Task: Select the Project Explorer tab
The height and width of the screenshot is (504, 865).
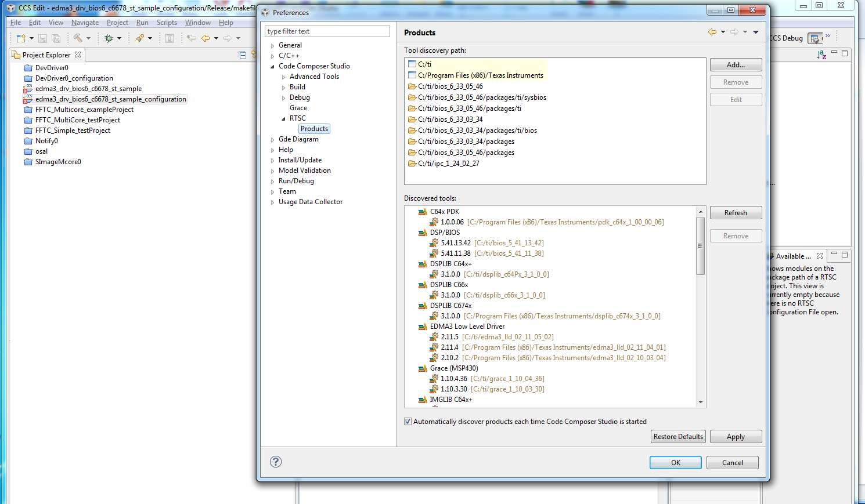Action: pos(46,55)
